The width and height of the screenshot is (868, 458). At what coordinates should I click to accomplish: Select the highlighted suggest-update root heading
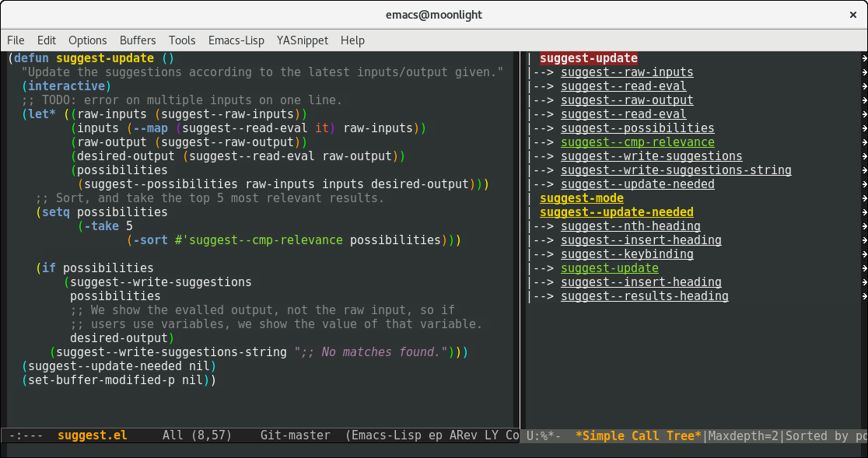(x=588, y=58)
